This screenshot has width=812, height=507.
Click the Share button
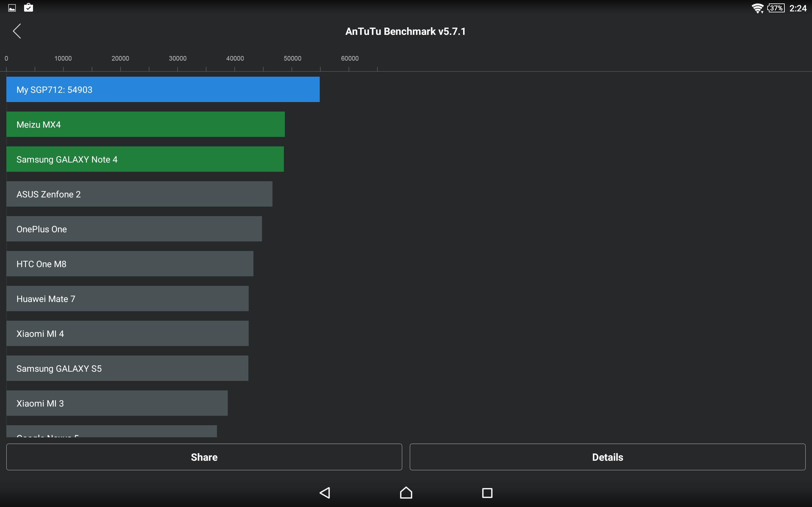(x=204, y=457)
